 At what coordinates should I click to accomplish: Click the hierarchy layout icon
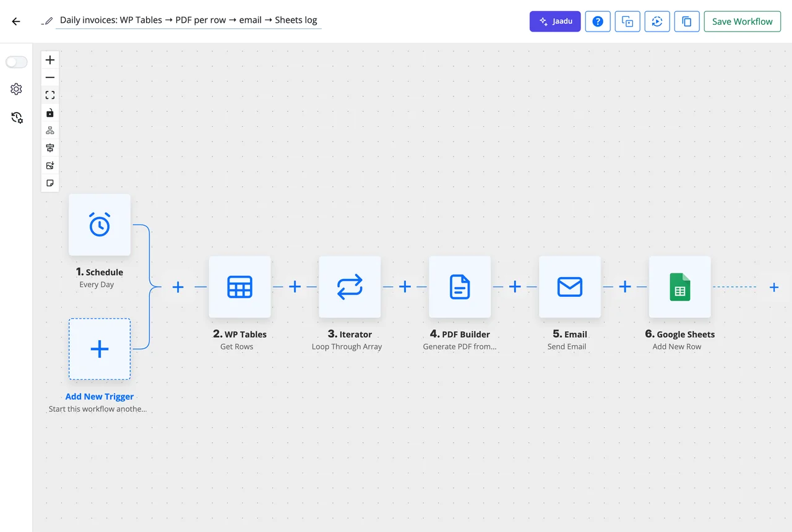coord(50,131)
